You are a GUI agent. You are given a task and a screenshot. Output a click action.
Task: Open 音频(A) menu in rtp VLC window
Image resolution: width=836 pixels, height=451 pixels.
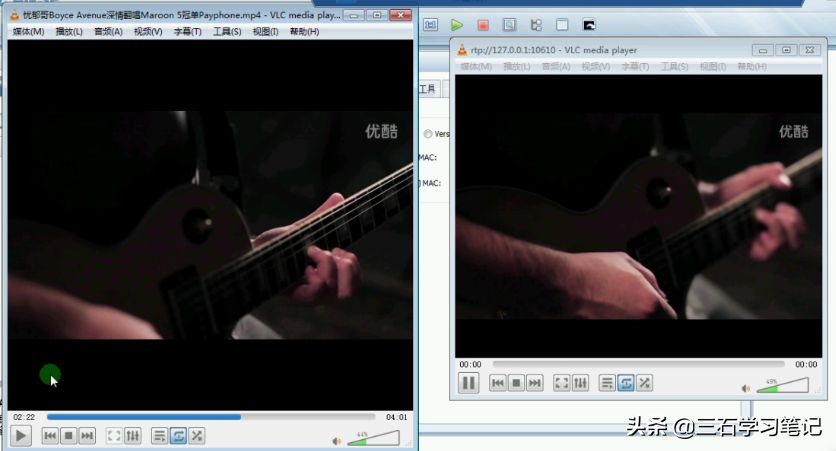tap(556, 66)
